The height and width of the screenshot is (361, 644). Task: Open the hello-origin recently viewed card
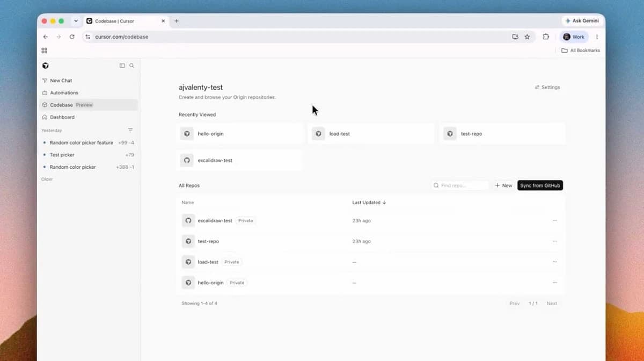coord(240,134)
